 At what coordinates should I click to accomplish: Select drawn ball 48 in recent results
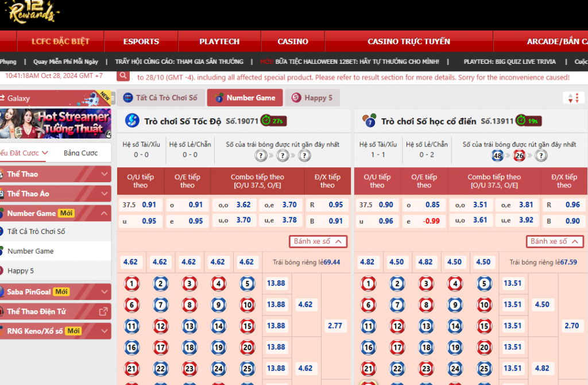[x=497, y=156]
